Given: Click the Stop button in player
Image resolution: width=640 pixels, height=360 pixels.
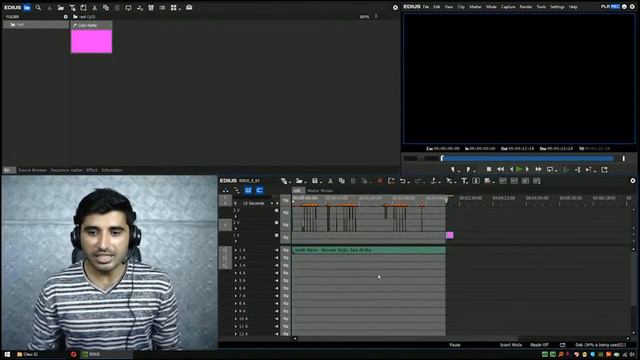Looking at the screenshot, I should coord(489,169).
